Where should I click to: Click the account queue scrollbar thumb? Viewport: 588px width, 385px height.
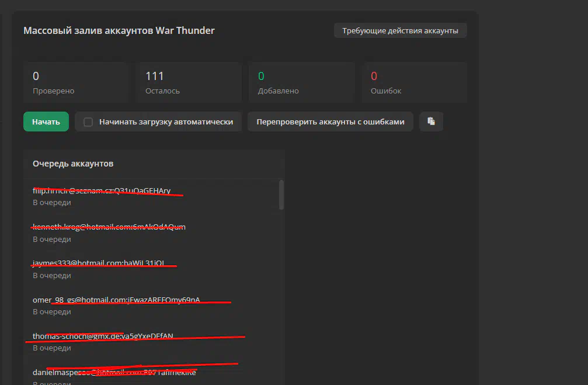point(281,195)
